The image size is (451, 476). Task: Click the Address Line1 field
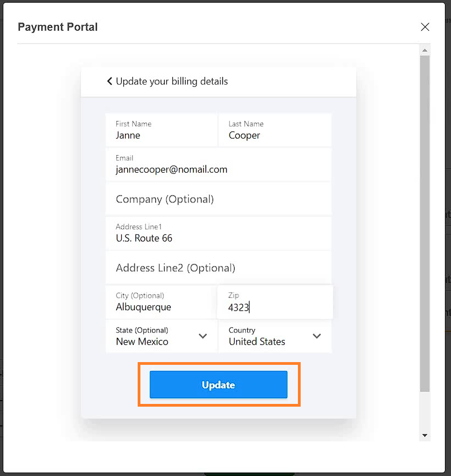pos(219,233)
